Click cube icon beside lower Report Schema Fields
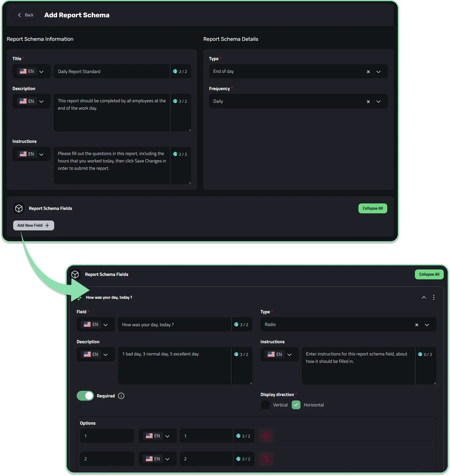450x476 pixels. click(x=75, y=274)
